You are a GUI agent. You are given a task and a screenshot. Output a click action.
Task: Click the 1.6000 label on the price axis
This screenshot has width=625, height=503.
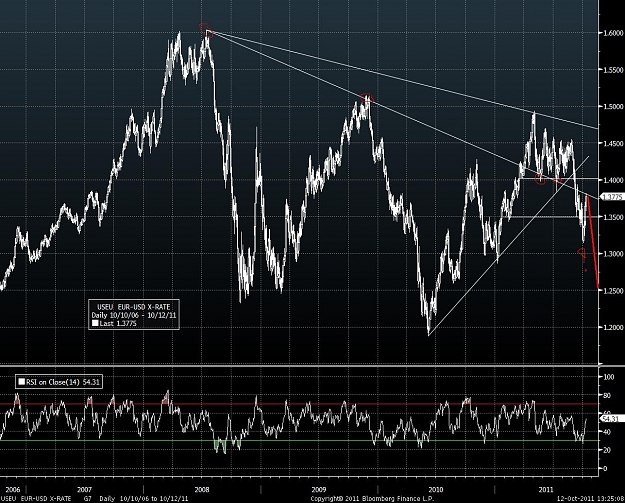(x=611, y=33)
